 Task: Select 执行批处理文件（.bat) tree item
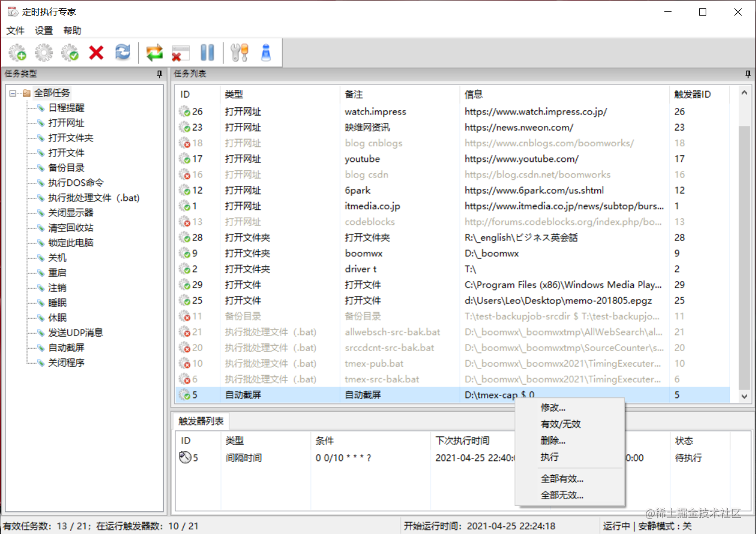point(94,198)
